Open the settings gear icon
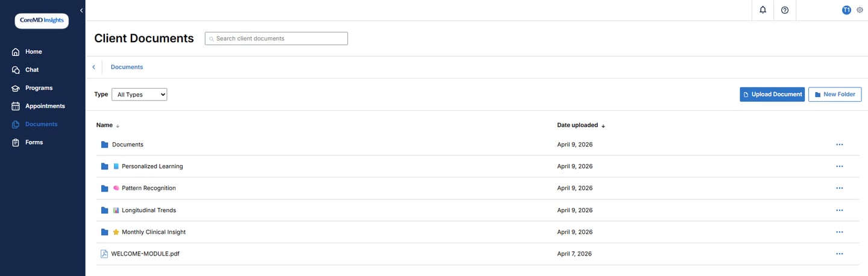The image size is (868, 276). [x=860, y=10]
